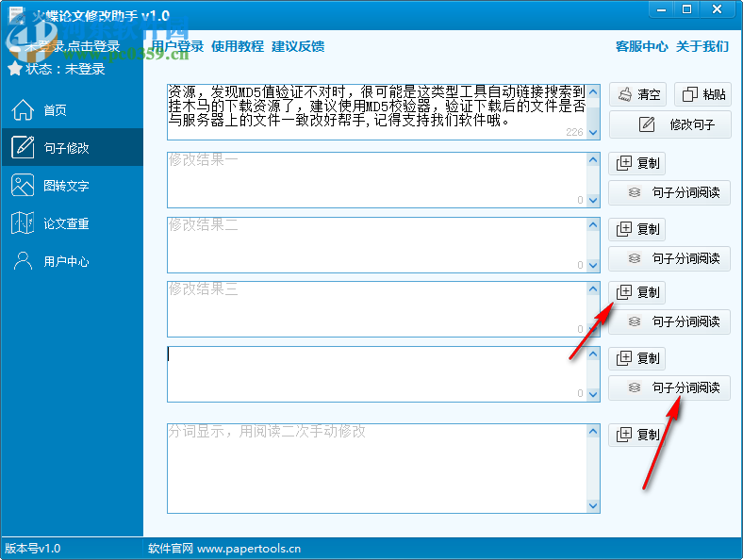
Task: Click scroll-up arrow of 分词显示 box
Action: point(593,431)
